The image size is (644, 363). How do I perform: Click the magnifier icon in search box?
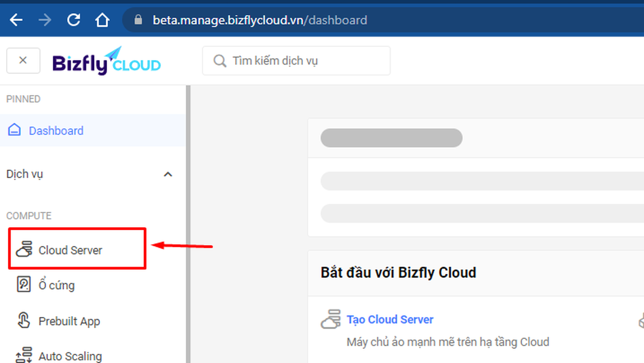220,61
